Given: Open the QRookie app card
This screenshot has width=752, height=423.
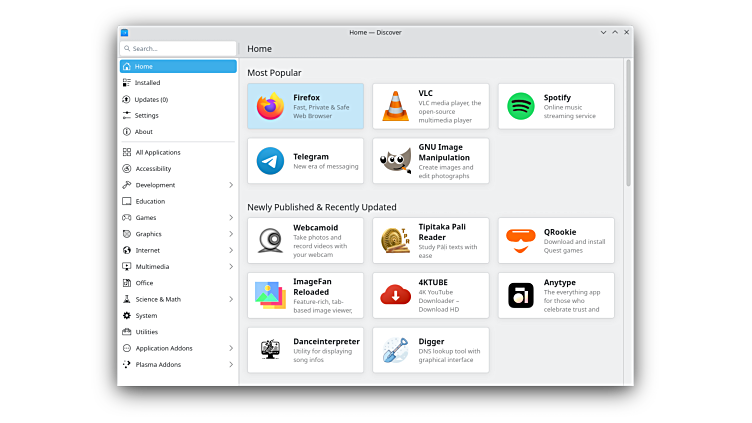Looking at the screenshot, I should 556,241.
